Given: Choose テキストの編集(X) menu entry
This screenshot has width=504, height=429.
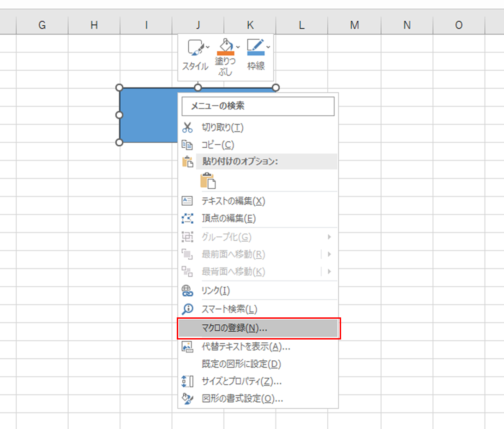Looking at the screenshot, I should click(258, 201).
